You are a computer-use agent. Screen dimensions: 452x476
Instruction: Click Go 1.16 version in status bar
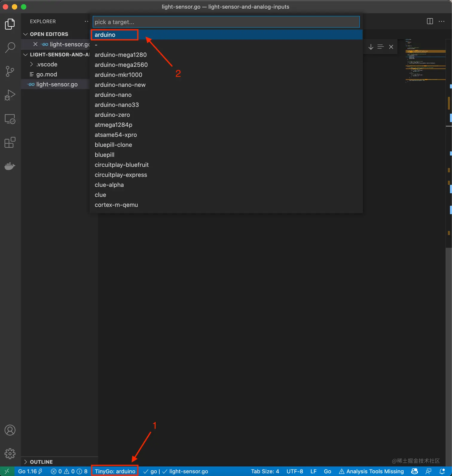tap(30, 471)
